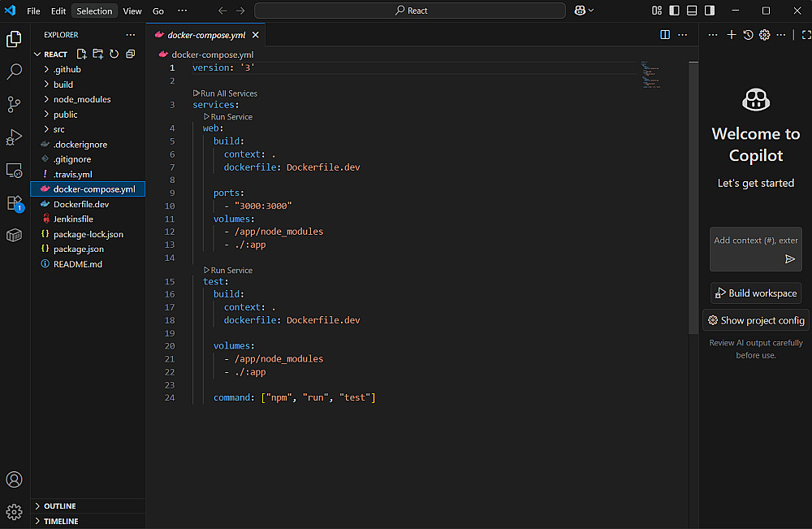Screen dimensions: 812x529
Task: Click Run All Services code lens
Action: pos(228,93)
